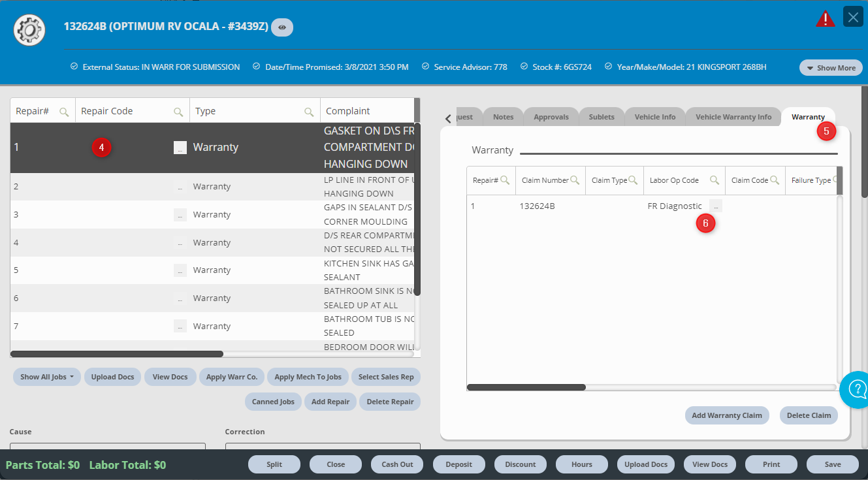This screenshot has height=480, width=868.
Task: Click the Correction text field
Action: point(323,446)
